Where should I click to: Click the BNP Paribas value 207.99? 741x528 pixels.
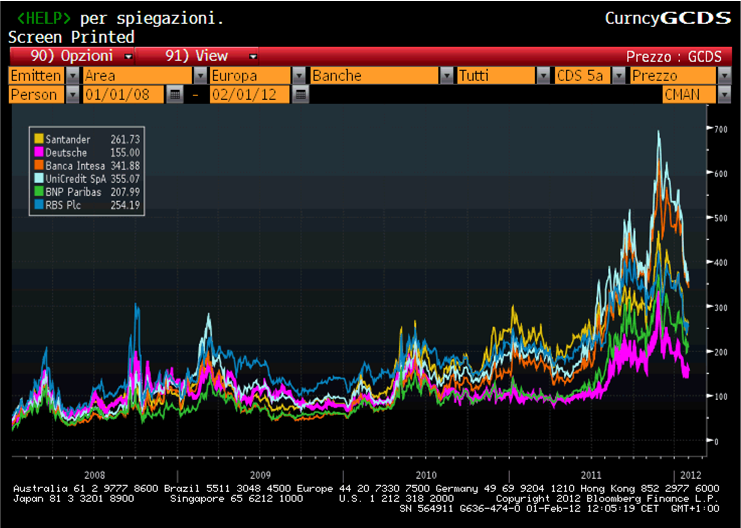(x=125, y=192)
